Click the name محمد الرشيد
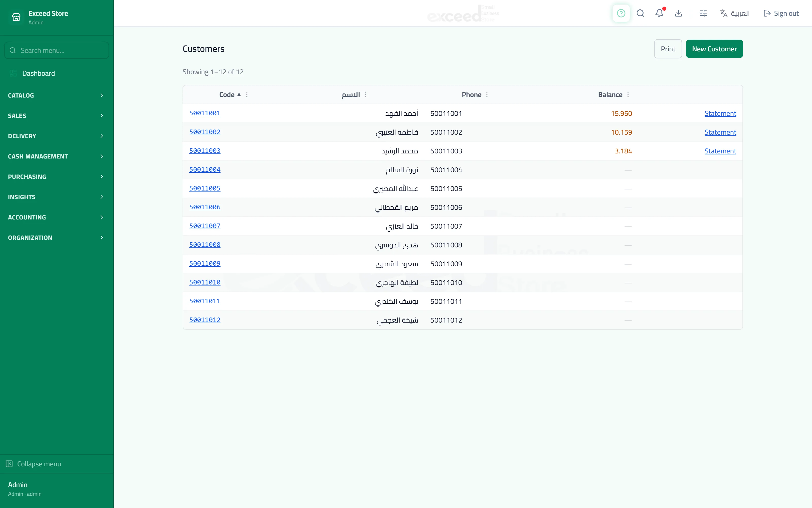 [x=400, y=151]
